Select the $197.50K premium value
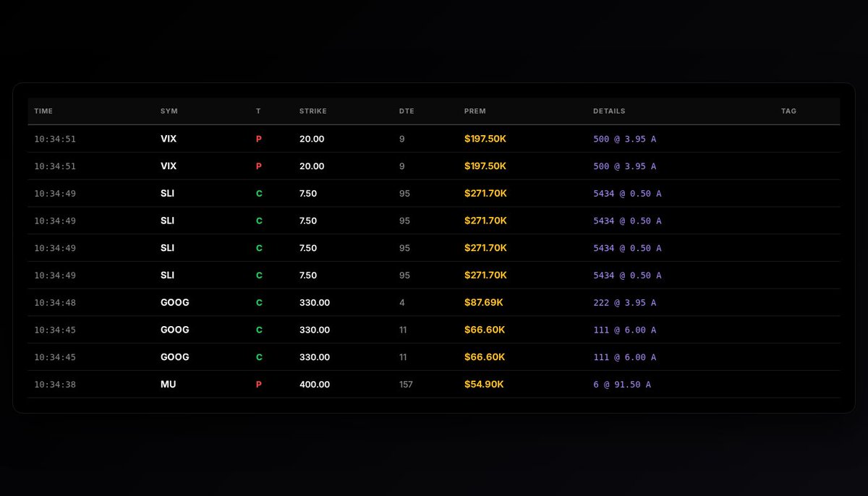 [x=485, y=138]
